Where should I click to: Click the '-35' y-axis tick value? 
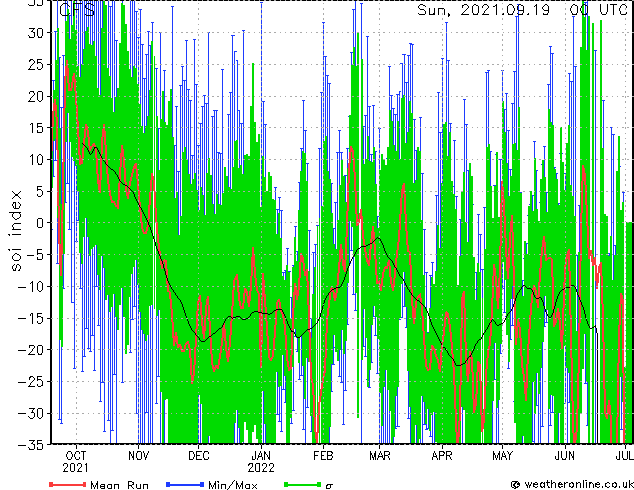coord(31,445)
